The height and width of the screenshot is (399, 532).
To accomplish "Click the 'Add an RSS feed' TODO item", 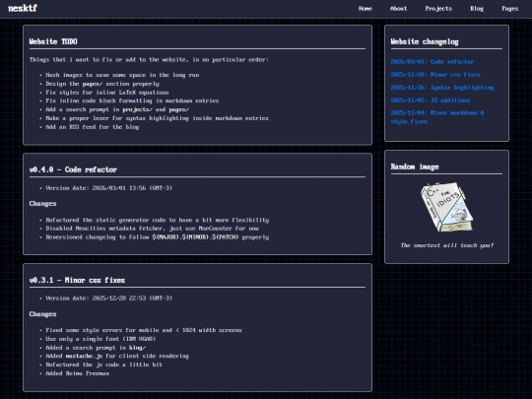I will (x=93, y=127).
